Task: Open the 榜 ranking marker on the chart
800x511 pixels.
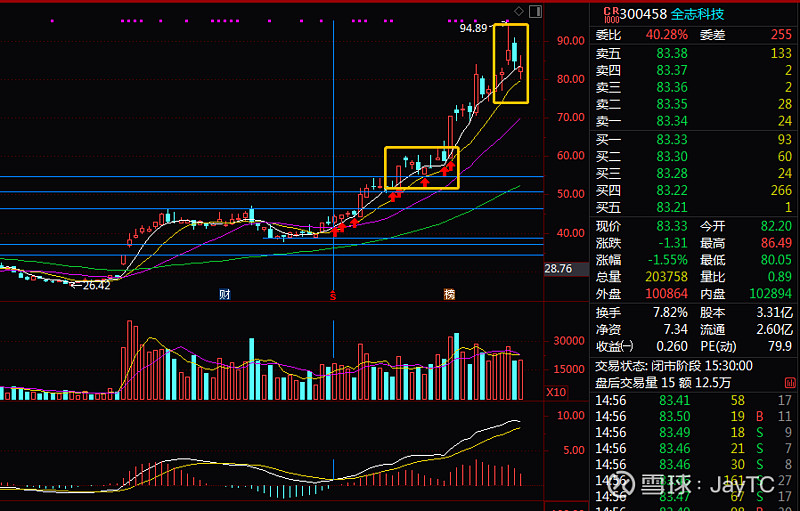Action: pos(449,294)
